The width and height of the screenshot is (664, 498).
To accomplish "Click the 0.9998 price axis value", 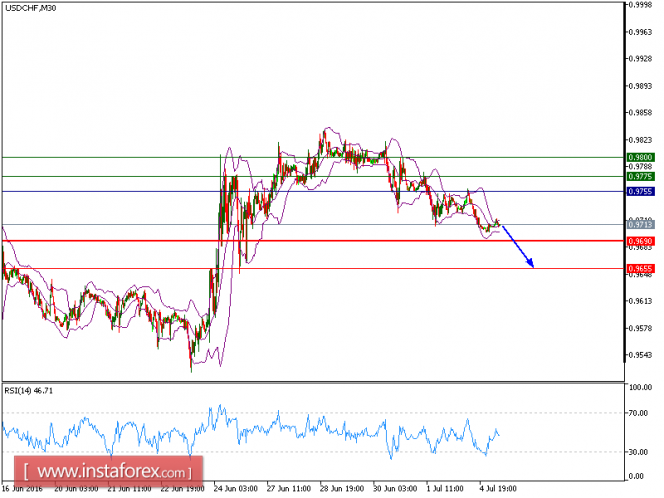I will click(640, 5).
